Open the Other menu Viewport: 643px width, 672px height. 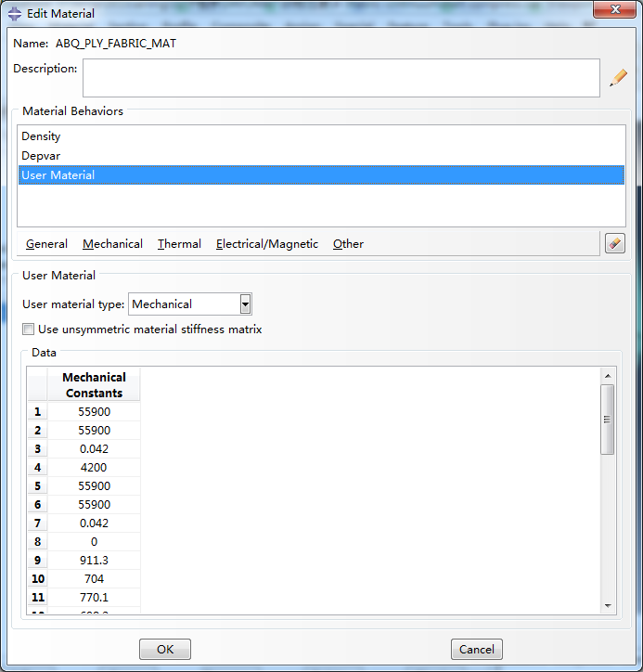[x=348, y=244]
